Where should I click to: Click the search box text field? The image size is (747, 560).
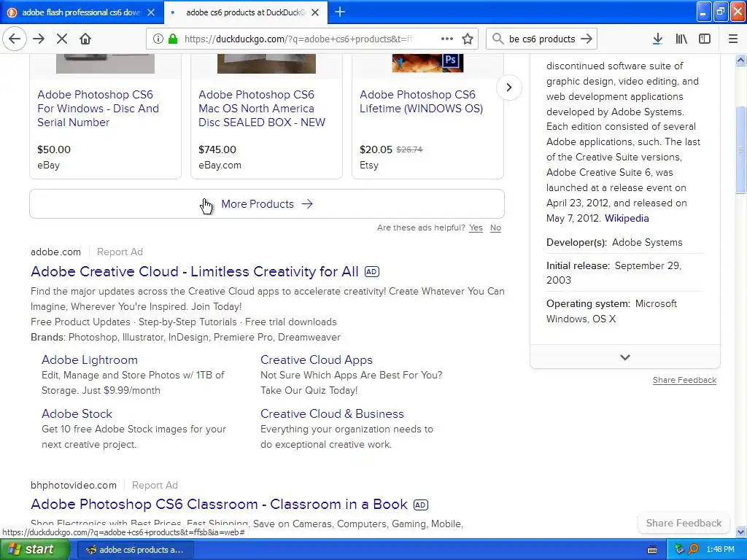coord(542,39)
